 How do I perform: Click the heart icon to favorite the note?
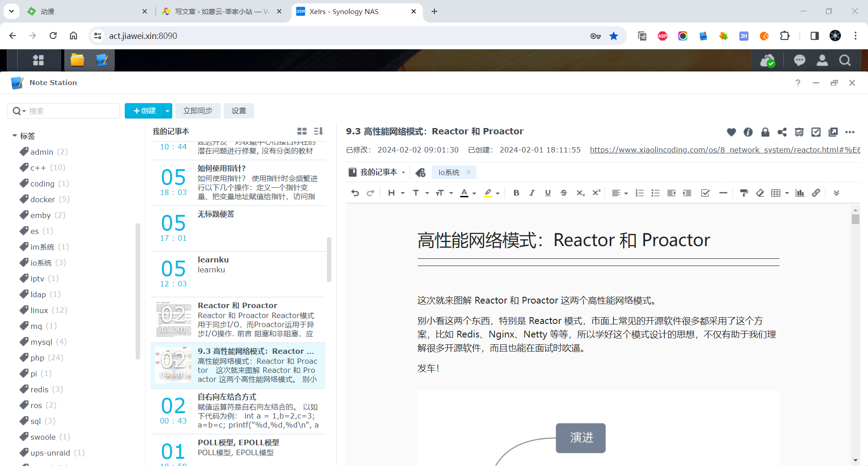pyautogui.click(x=731, y=132)
